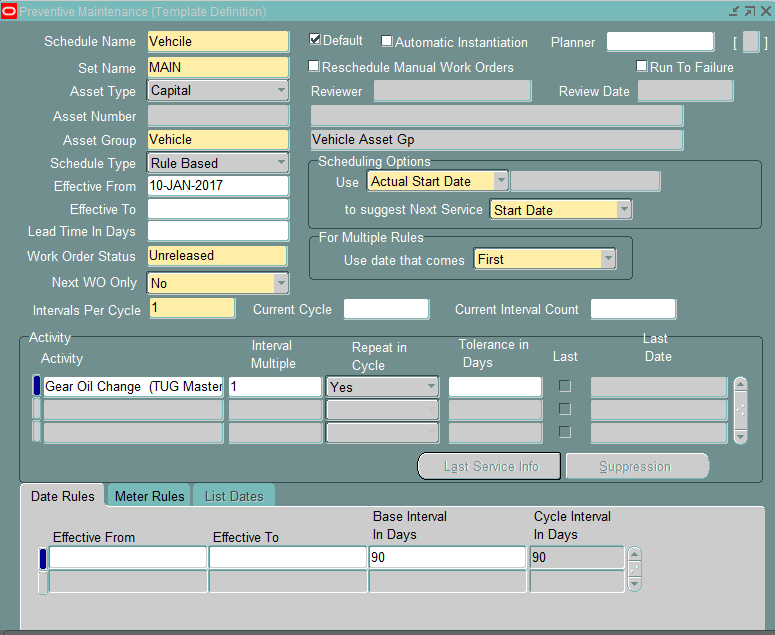
Task: Click Base Interval In Days field showing 90
Action: [447, 557]
